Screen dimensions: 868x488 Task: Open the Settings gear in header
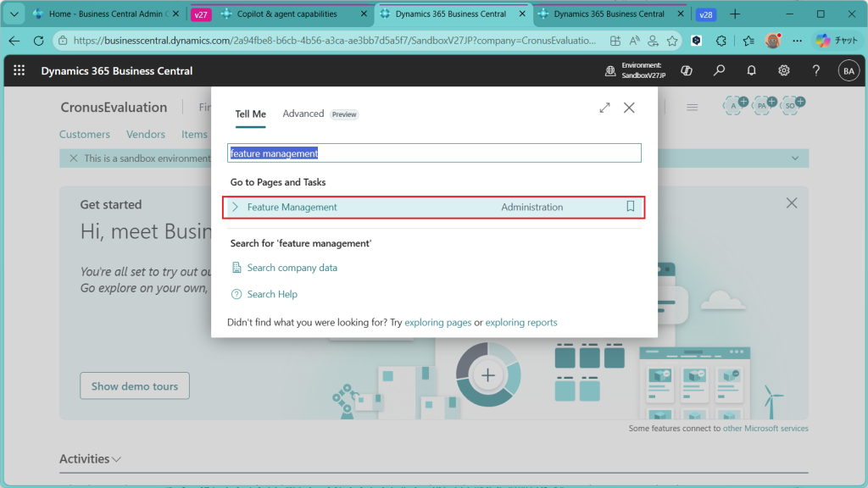click(784, 71)
